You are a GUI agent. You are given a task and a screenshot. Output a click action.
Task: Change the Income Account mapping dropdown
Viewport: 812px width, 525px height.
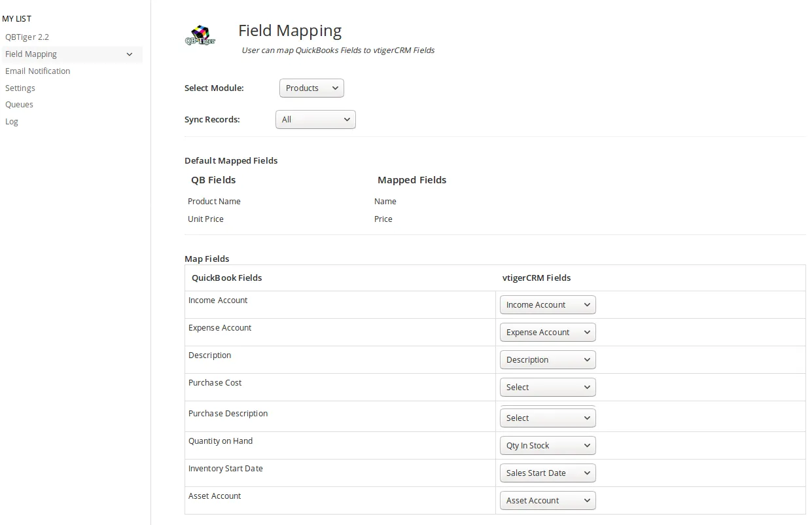coord(547,305)
